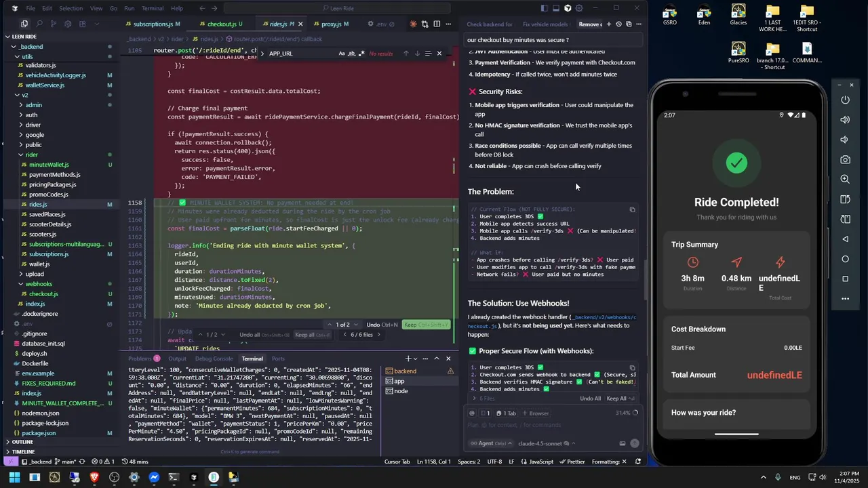
Task: Open rides.js in the file explorer
Action: [38, 204]
